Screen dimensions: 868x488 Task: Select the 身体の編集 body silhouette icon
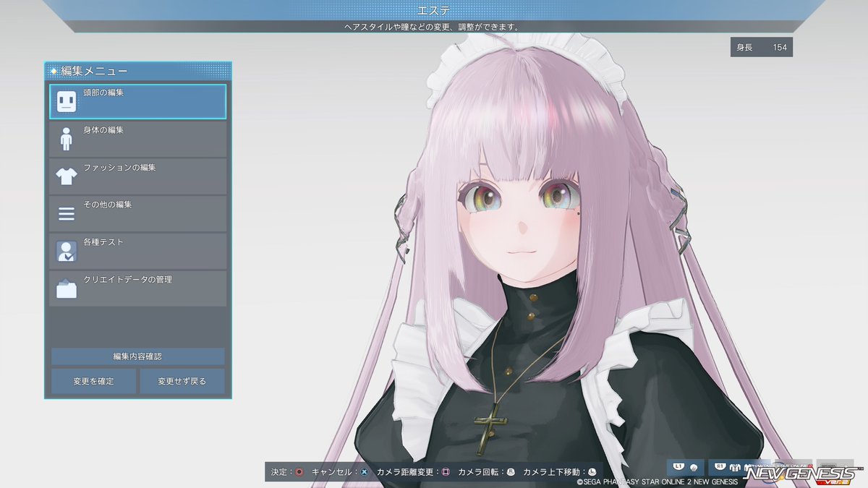pos(67,139)
